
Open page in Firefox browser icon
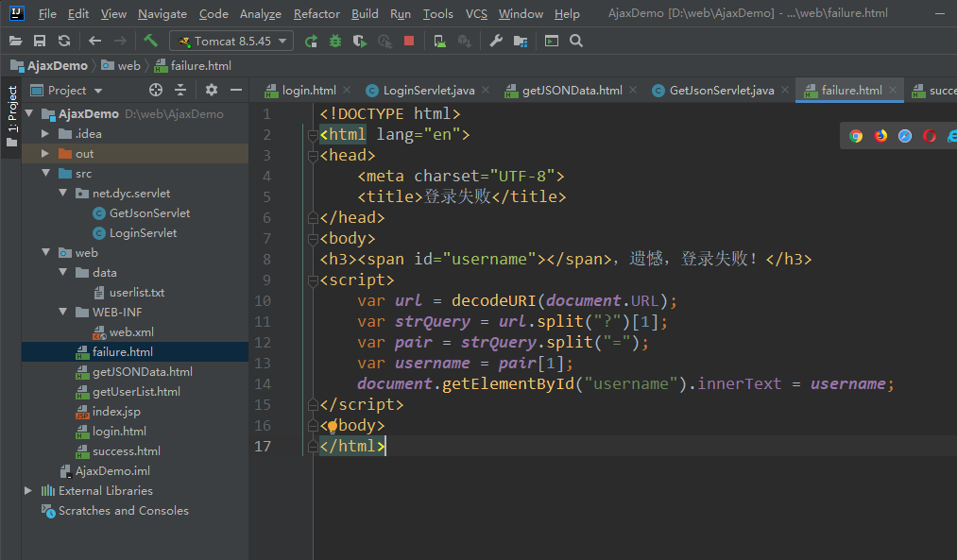click(880, 136)
